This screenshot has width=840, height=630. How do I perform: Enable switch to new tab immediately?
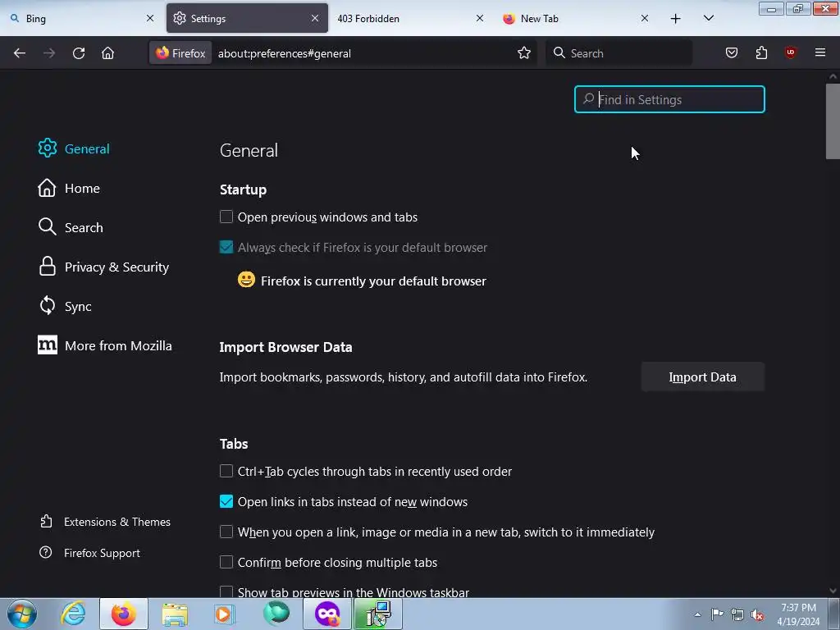(x=226, y=532)
